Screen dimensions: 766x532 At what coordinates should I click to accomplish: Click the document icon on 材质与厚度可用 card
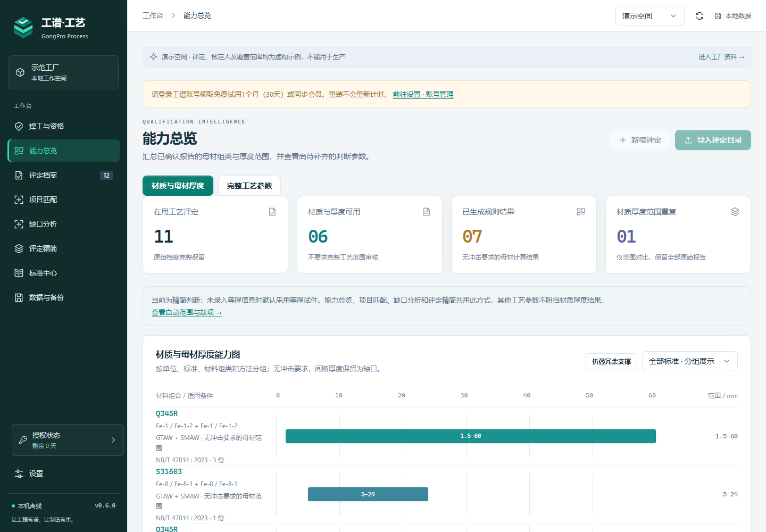click(427, 212)
